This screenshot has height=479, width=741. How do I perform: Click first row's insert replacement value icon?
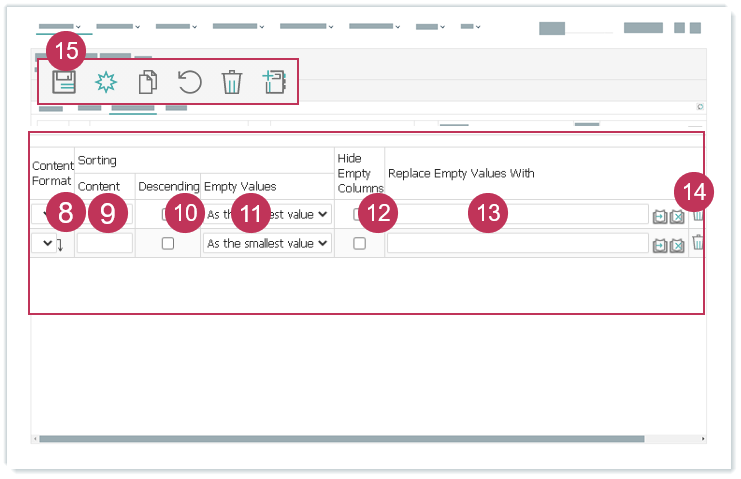pos(660,215)
